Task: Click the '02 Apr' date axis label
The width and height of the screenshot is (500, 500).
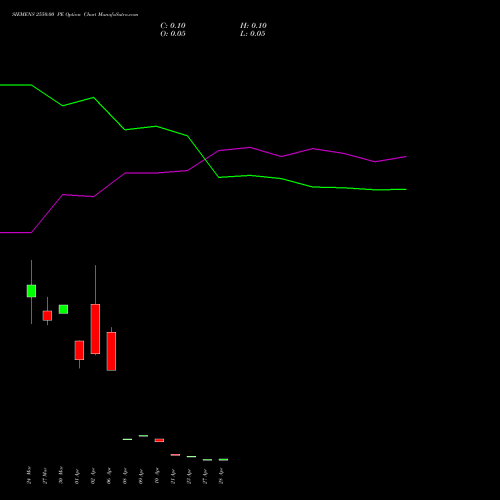Action: click(93, 476)
